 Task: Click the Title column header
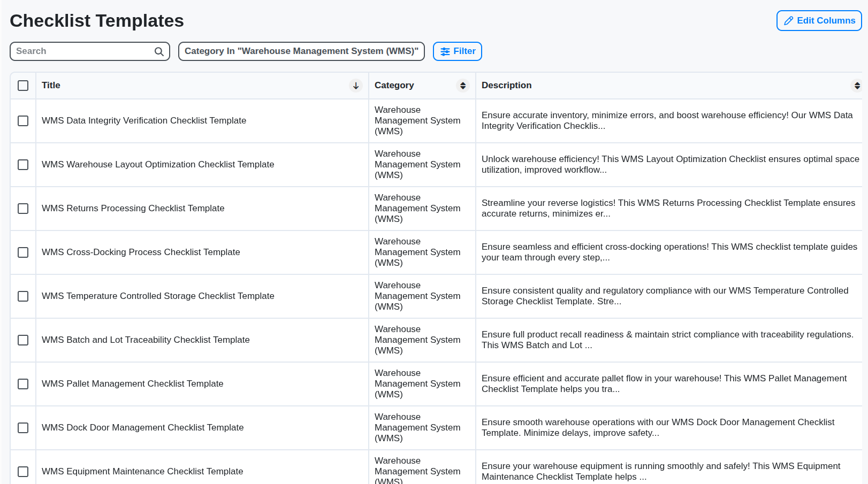coord(51,85)
